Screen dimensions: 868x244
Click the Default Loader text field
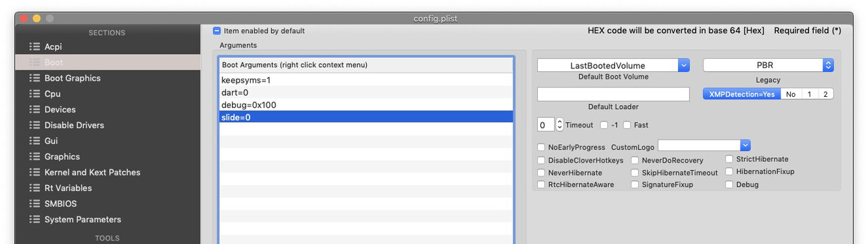click(x=613, y=94)
